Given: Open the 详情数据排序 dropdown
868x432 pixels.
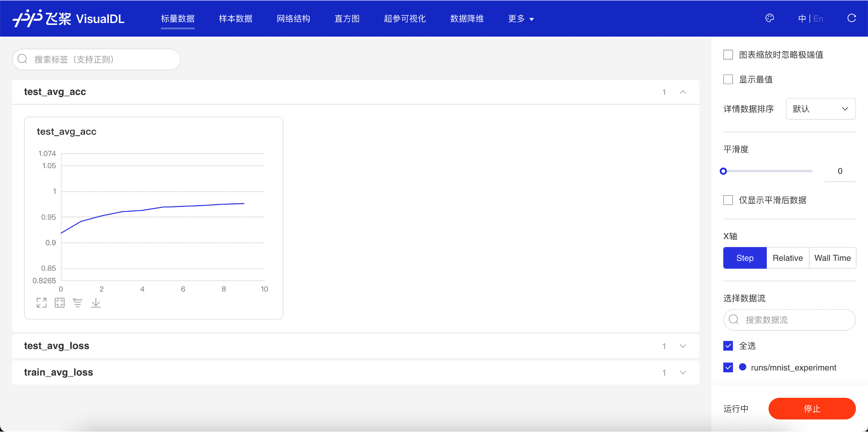Looking at the screenshot, I should tap(820, 109).
